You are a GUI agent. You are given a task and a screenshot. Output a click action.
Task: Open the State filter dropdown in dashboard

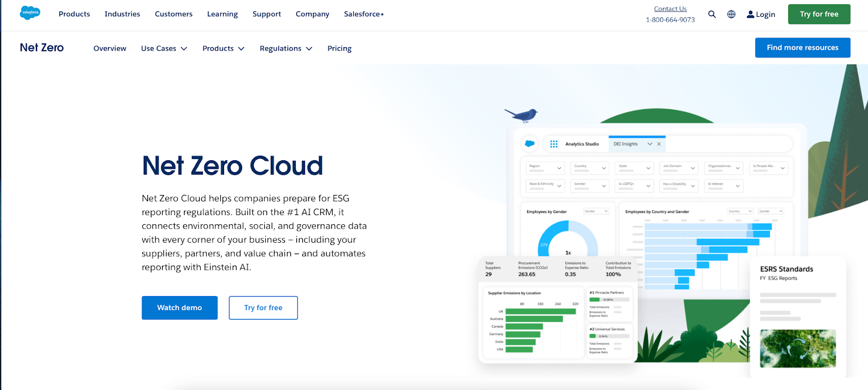coord(634,168)
